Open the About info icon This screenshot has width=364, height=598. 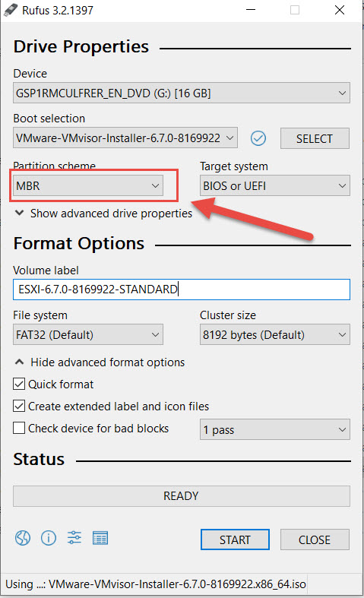pyautogui.click(x=49, y=538)
